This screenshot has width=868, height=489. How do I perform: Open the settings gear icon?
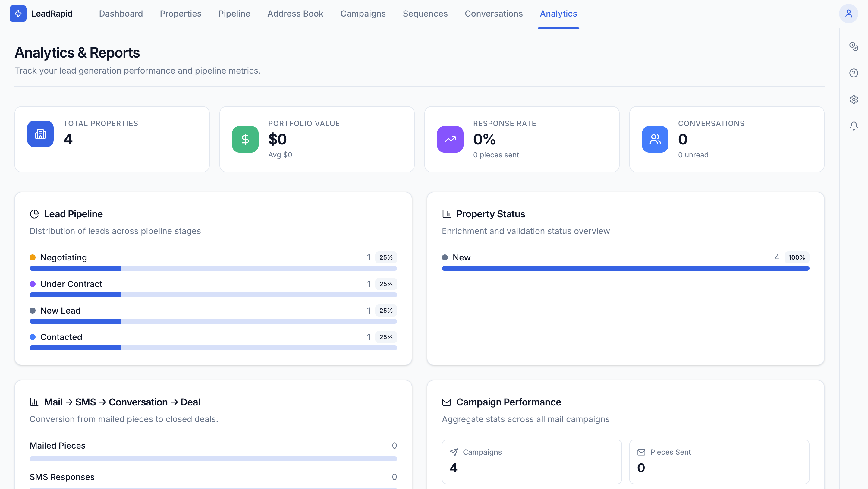pyautogui.click(x=853, y=99)
